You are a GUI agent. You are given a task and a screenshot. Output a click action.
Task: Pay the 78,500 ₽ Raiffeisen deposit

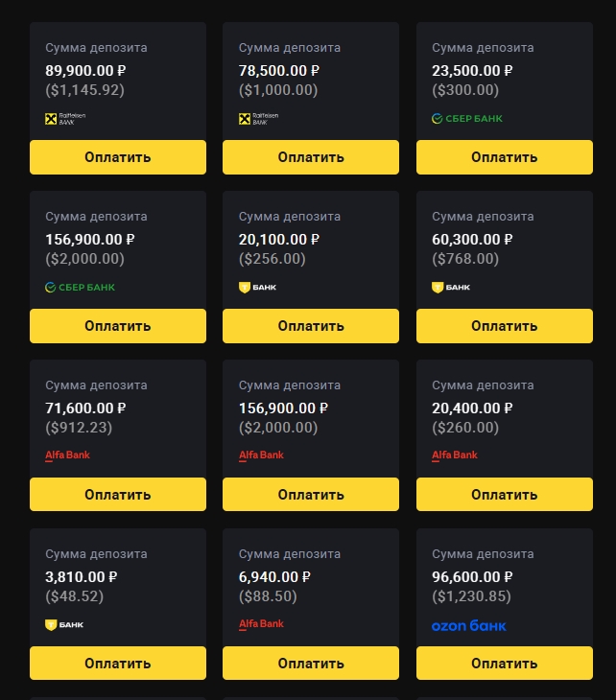[311, 157]
